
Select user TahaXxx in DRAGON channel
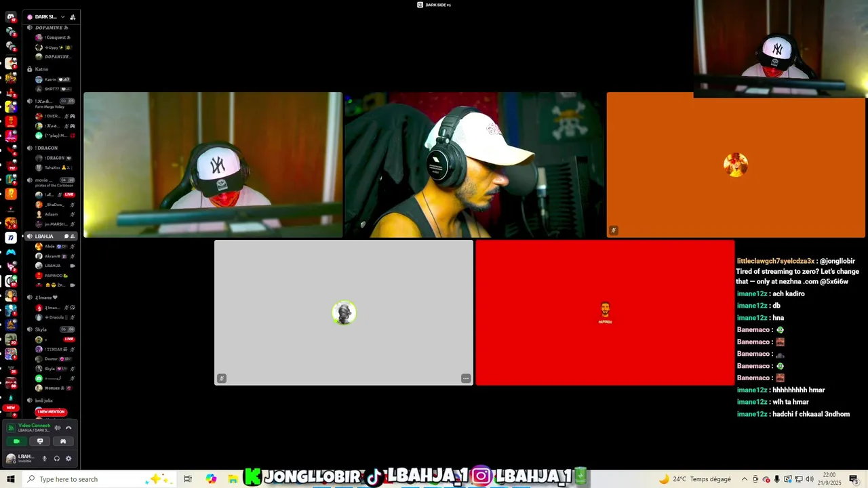54,167
